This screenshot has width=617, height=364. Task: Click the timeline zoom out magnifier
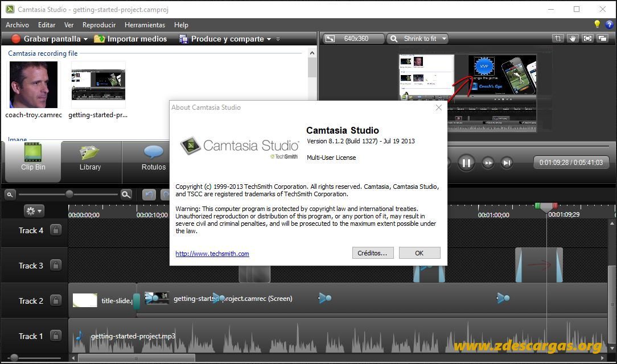(10, 194)
